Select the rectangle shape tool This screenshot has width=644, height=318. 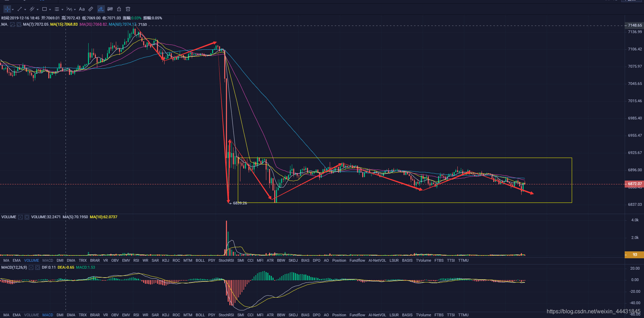[44, 9]
